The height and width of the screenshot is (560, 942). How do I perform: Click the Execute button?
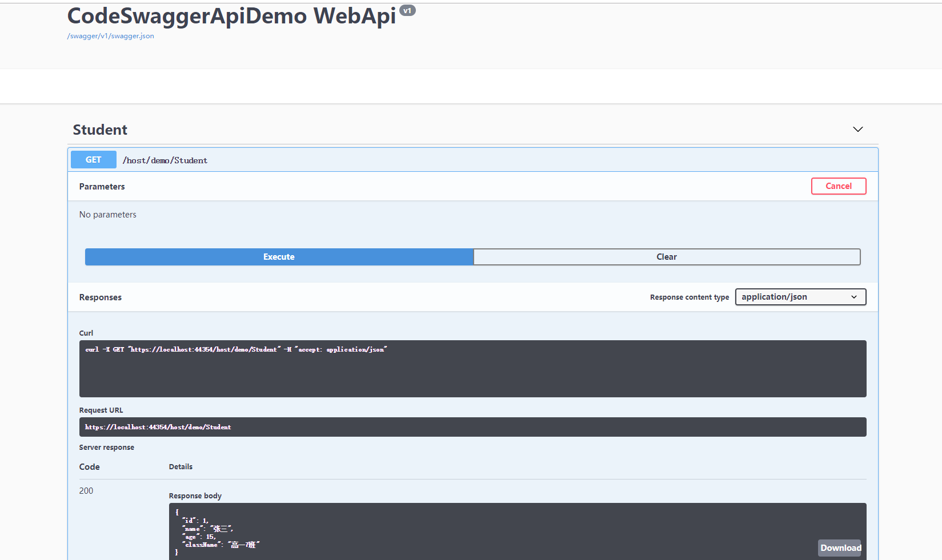278,256
